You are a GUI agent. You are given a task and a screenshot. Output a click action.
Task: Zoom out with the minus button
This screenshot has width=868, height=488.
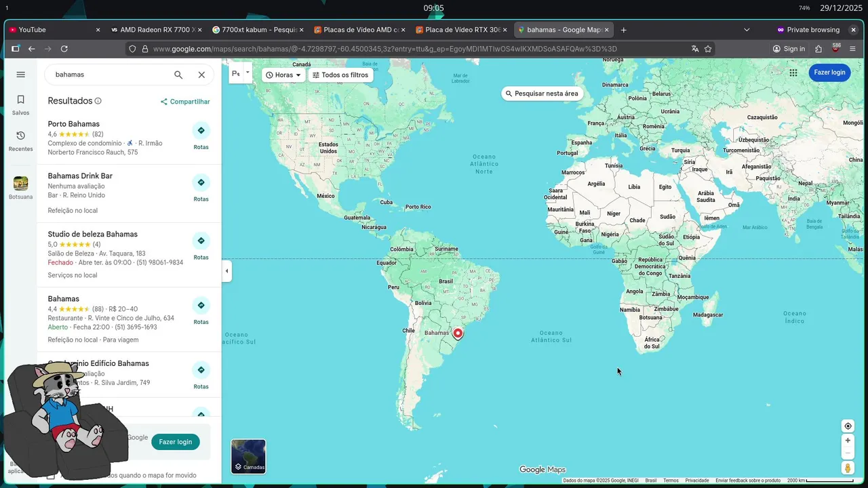tap(848, 453)
